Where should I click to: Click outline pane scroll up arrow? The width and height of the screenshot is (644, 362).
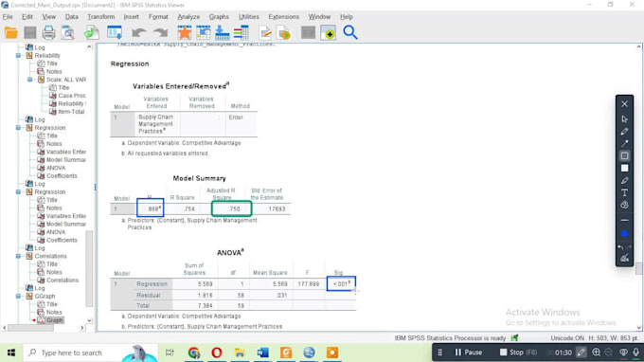(x=89, y=47)
